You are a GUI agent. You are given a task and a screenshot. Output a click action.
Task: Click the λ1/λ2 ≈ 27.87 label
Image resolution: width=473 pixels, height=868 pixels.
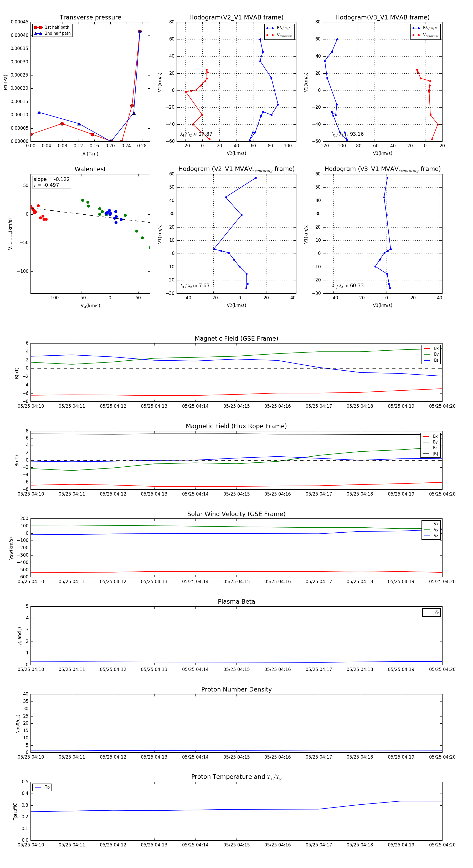pos(196,134)
